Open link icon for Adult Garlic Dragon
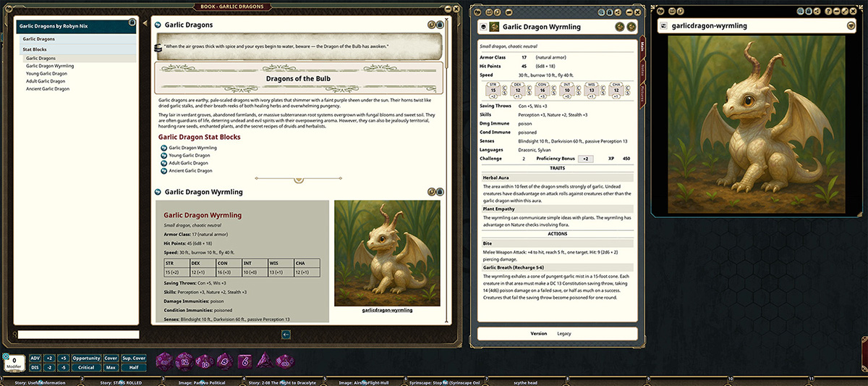Screen dimensions: 868x386 tap(164, 163)
